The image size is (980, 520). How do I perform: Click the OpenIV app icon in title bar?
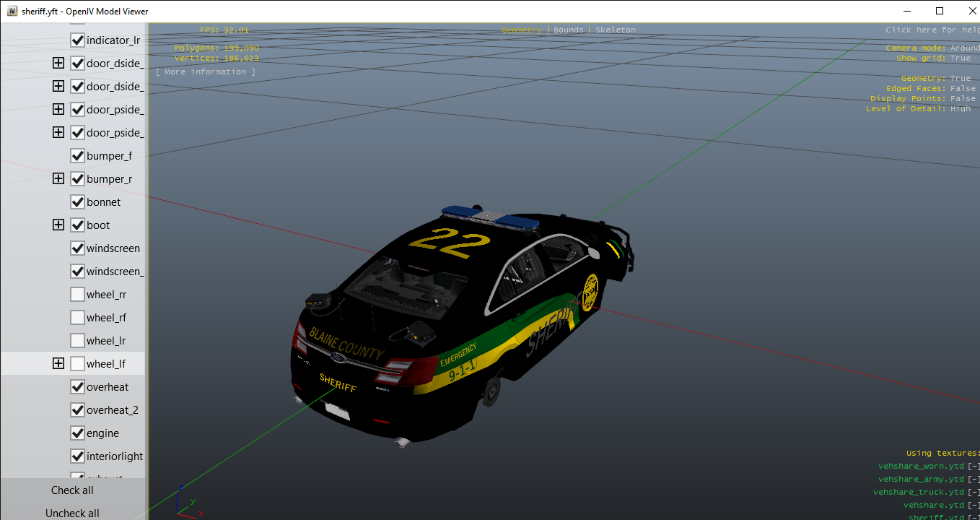[12, 11]
